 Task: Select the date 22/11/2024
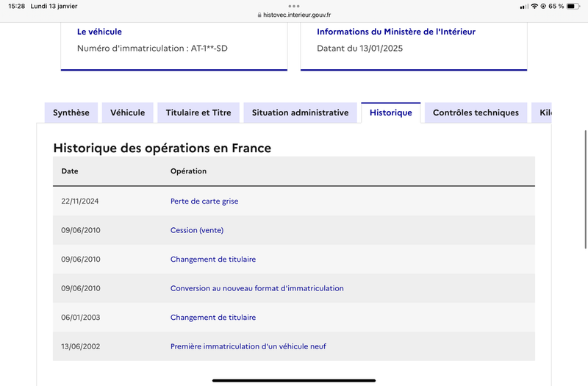(x=80, y=201)
